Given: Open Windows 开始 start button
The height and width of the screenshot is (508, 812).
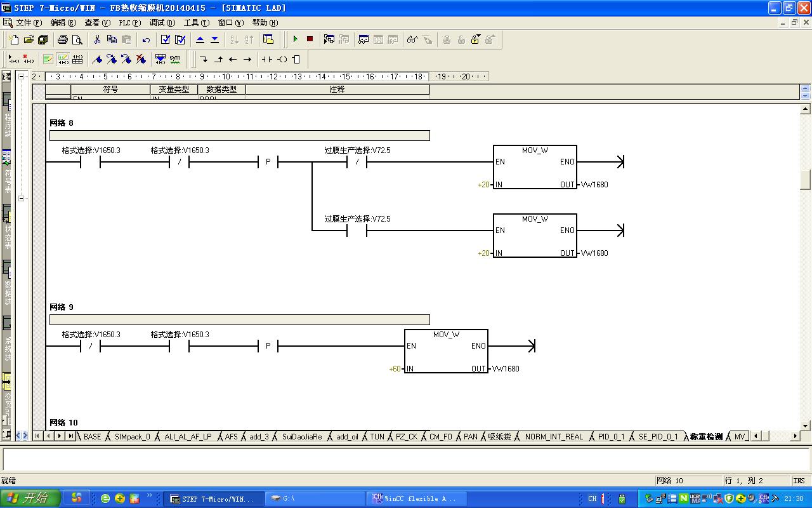Looking at the screenshot, I should (x=30, y=498).
